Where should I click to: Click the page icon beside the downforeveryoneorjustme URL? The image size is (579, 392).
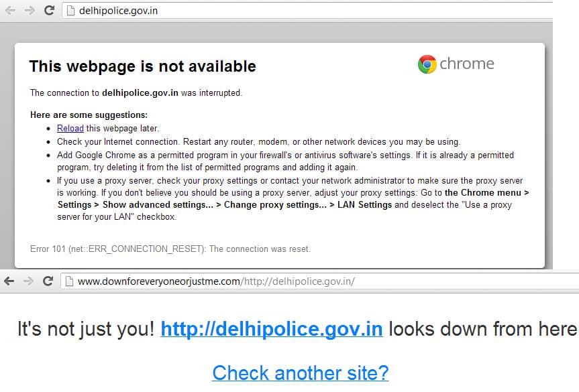[x=69, y=281]
